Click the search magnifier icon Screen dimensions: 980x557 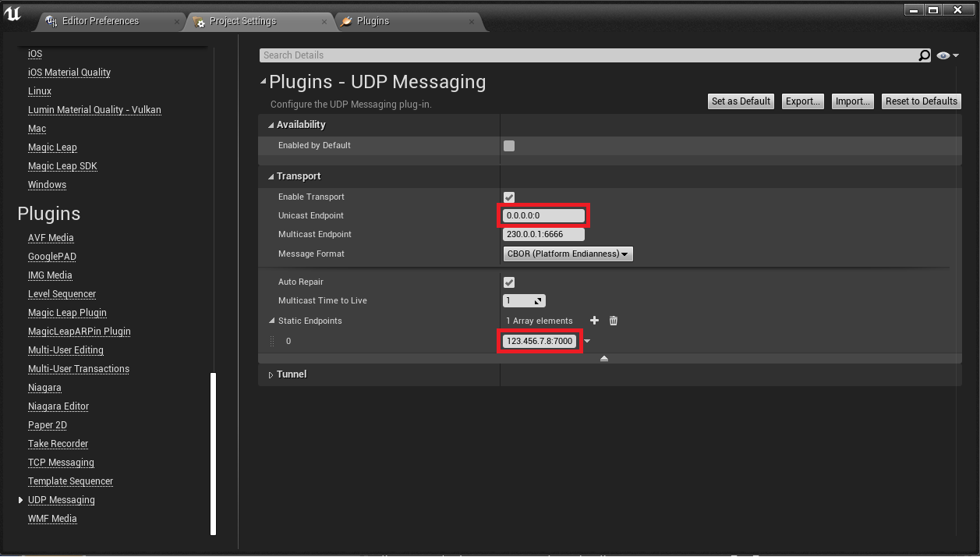[x=924, y=55]
